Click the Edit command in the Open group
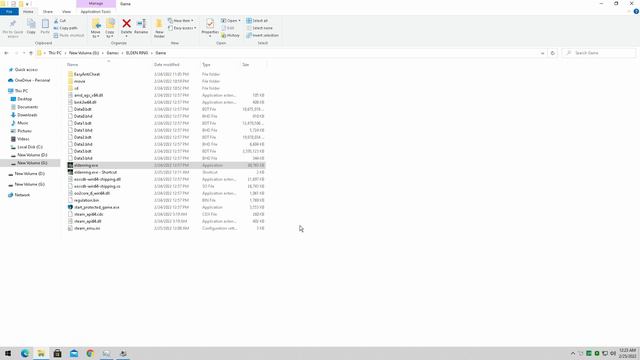 coord(228,28)
